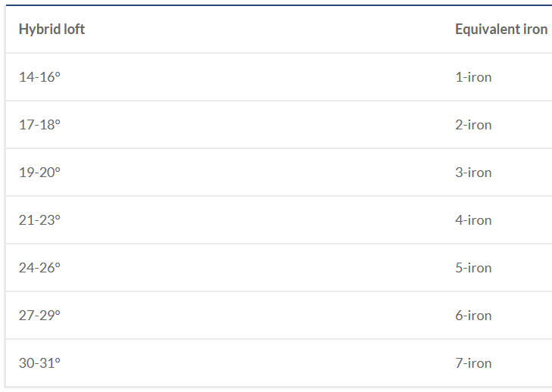Select the 27-29° loft cell
Viewport: 552px width, 392px height.
click(x=39, y=316)
